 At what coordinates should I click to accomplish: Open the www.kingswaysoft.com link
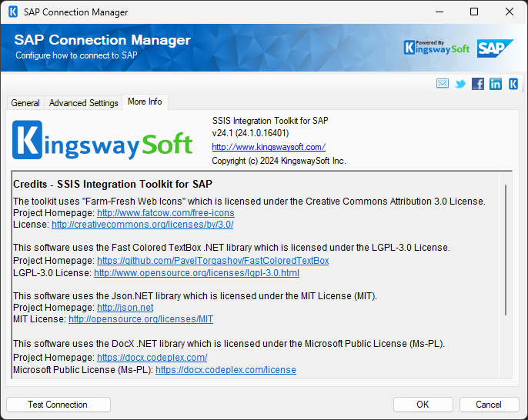(x=269, y=147)
